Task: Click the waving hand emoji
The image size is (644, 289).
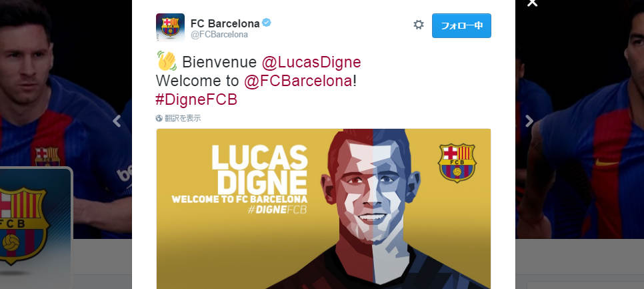Action: (x=167, y=61)
